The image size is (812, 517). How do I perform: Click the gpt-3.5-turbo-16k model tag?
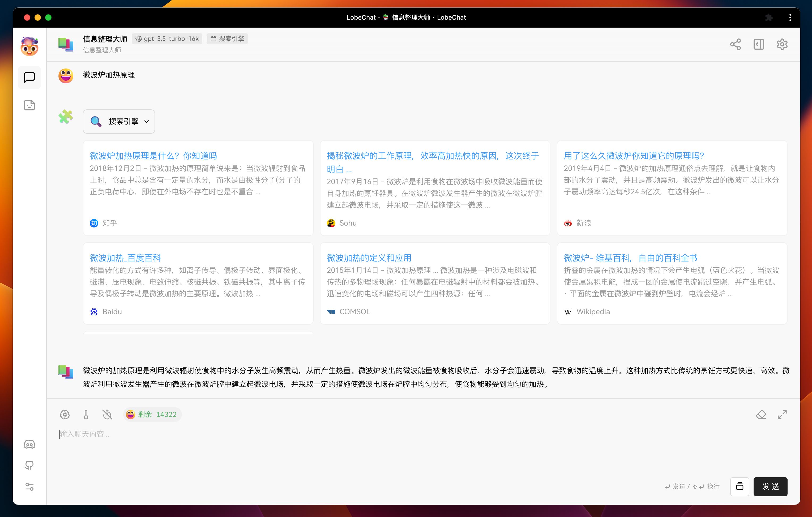[167, 39]
